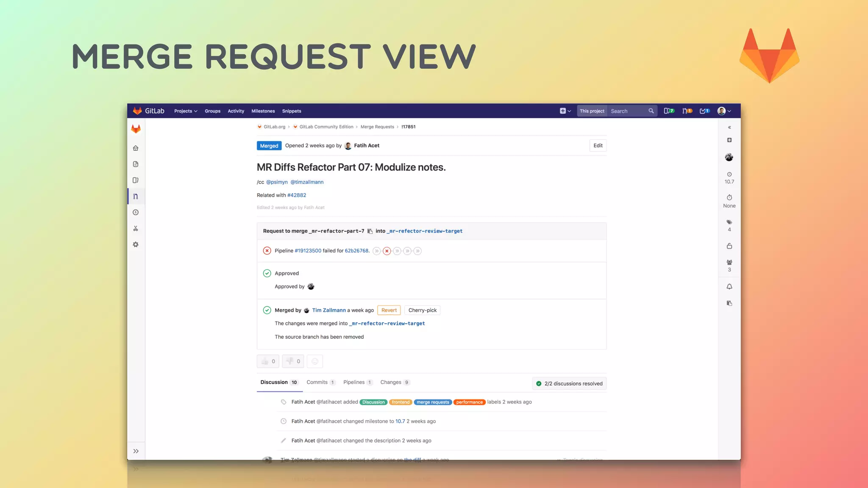Open Merge Requests in left sidebar
Image resolution: width=868 pixels, height=488 pixels.
[x=136, y=197]
